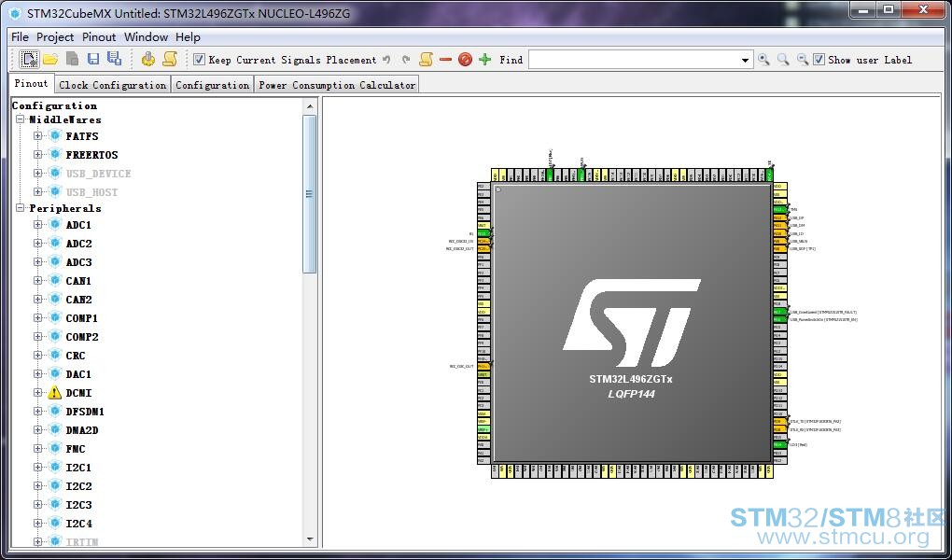The height and width of the screenshot is (560, 952).
Task: Click the tree panel scrollbar thumb
Action: point(310,194)
